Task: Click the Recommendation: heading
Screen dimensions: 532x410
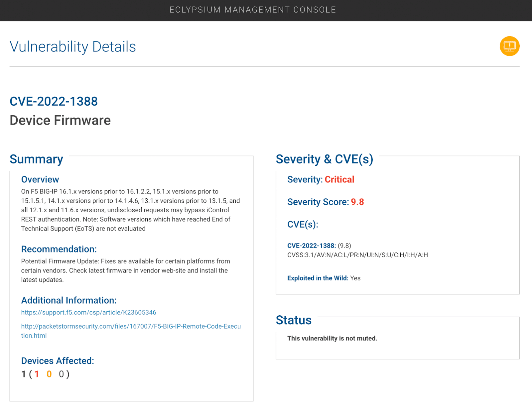Action: point(59,249)
